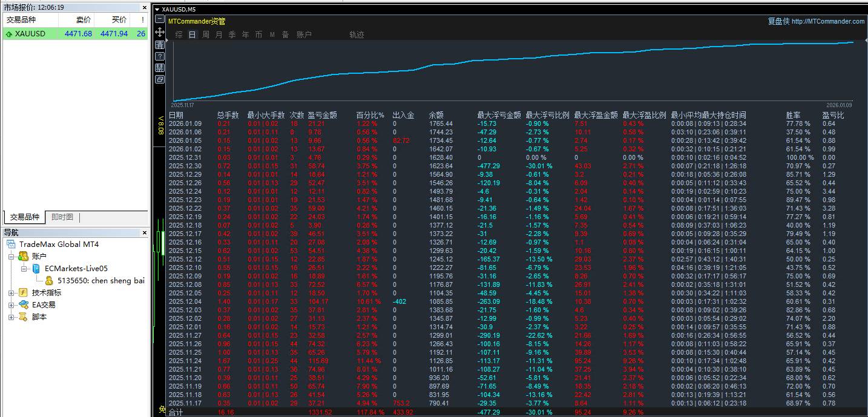This screenshot has height=417, width=868.
Task: Select the 年 yearly tab
Action: 246,35
